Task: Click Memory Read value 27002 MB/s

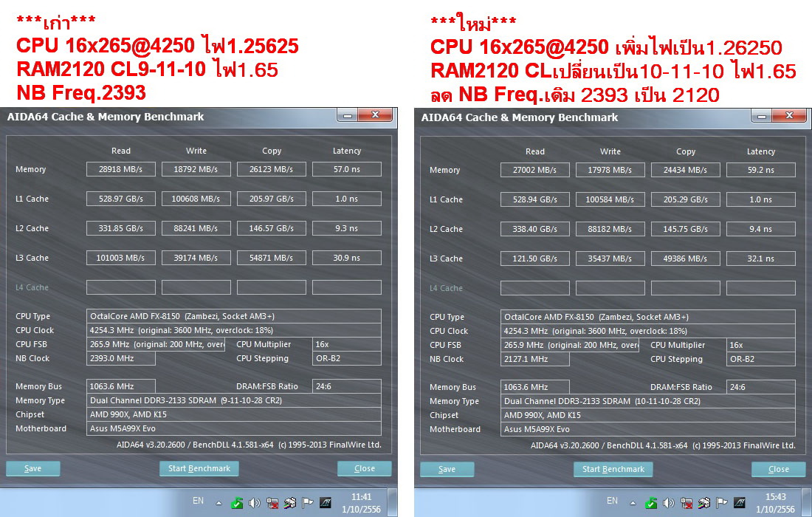Action: tap(535, 170)
